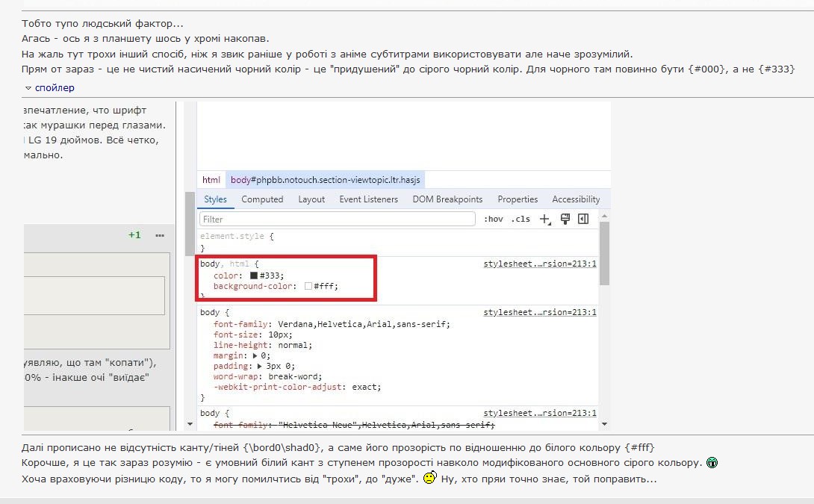Toggle the :hov element state panel
Image resolution: width=814 pixels, height=504 pixels.
493,219
